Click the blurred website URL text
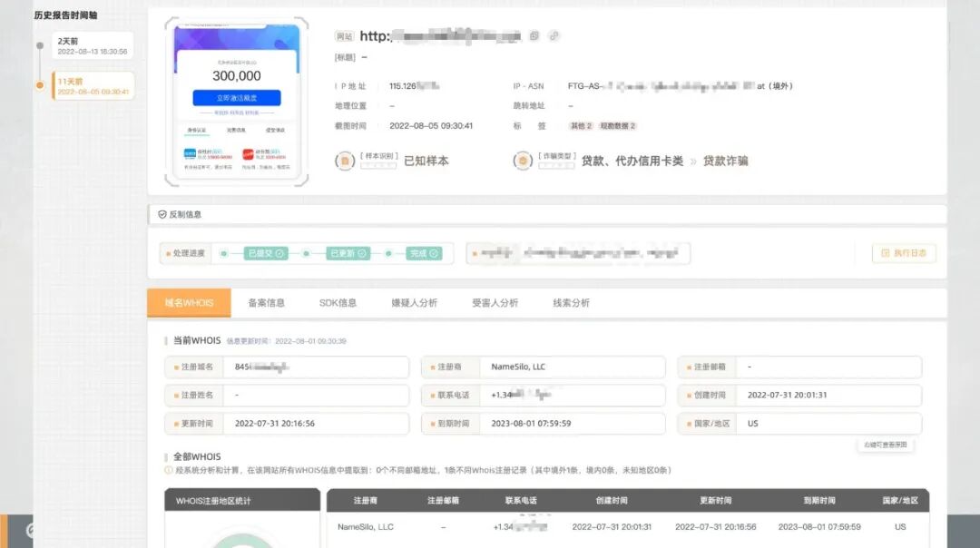 [440, 36]
